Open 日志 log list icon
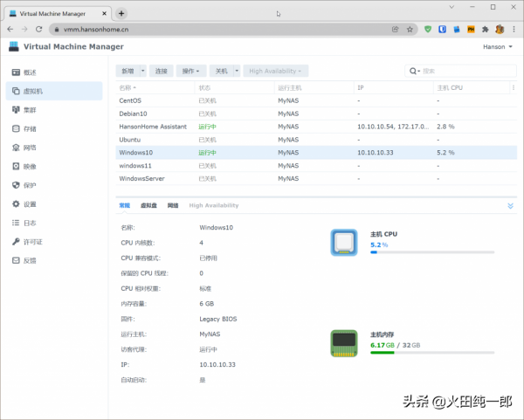This screenshot has width=524, height=420. click(x=17, y=223)
